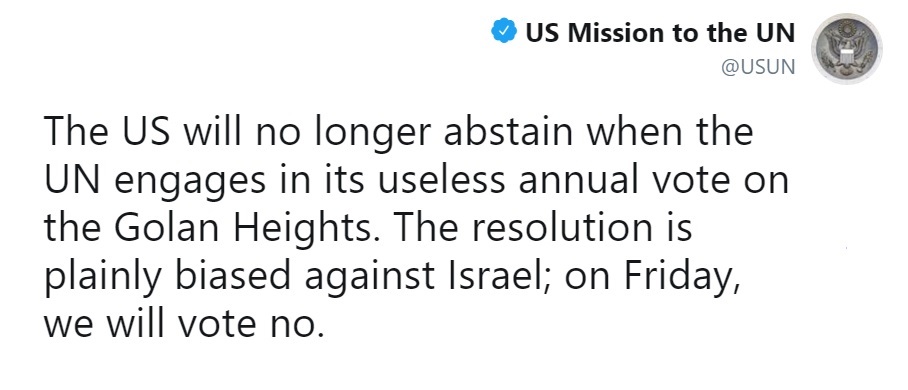
Task: Click 'The US' at the tweet start
Action: coord(107,132)
